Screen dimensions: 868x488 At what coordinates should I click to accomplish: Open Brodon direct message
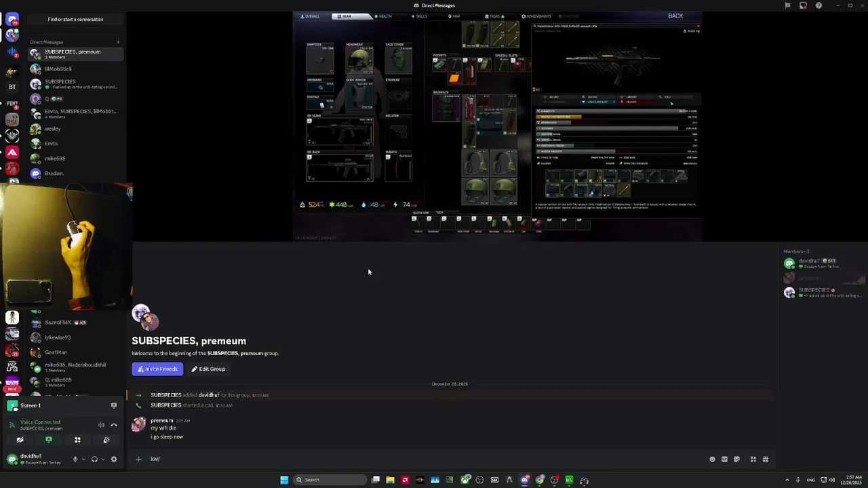pos(76,174)
